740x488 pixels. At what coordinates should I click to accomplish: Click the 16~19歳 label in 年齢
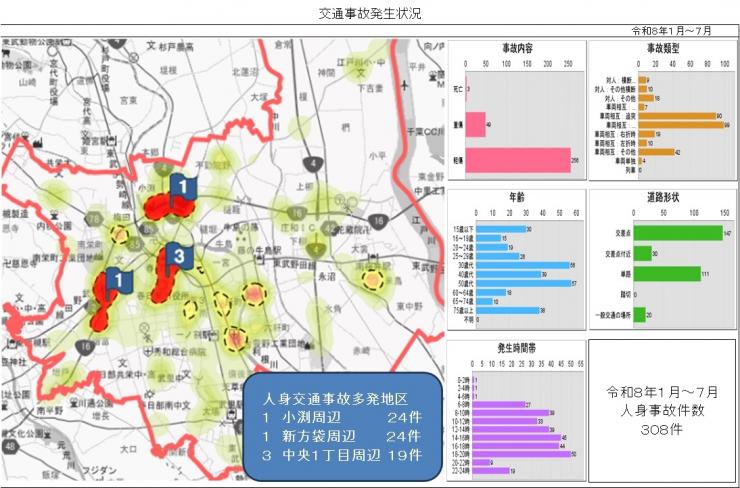click(x=463, y=238)
